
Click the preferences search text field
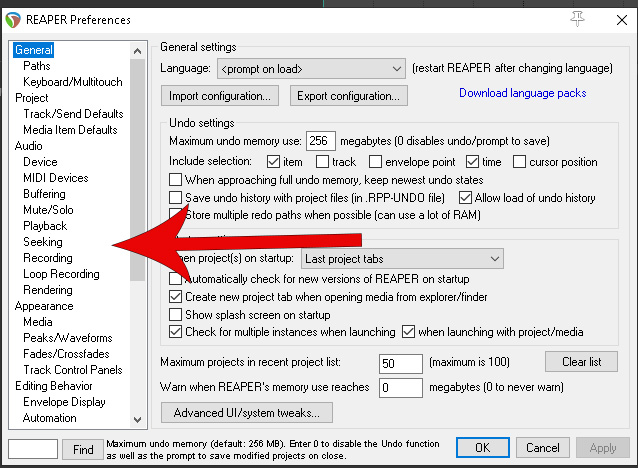33,449
